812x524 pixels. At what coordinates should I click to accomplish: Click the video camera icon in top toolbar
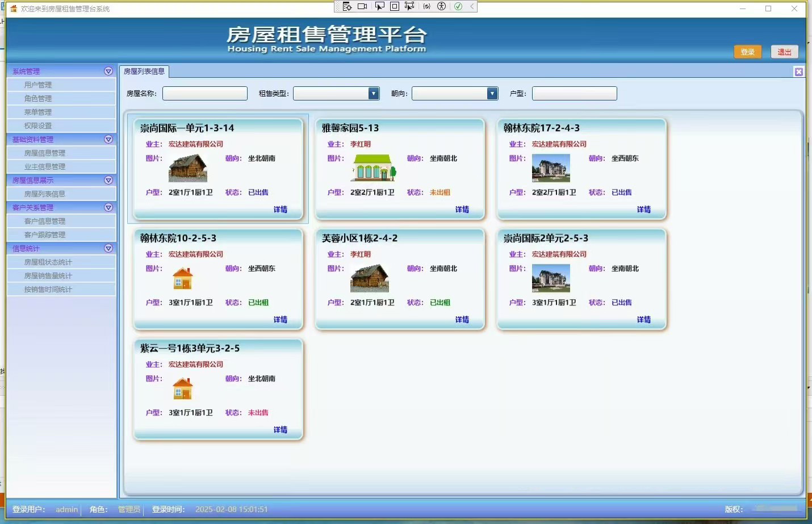point(362,6)
